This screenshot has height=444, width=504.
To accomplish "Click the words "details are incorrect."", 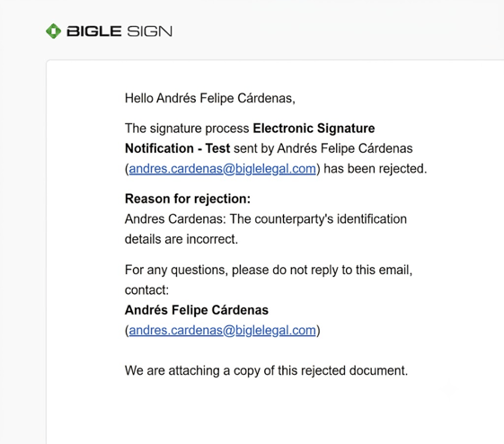I will pos(181,239).
